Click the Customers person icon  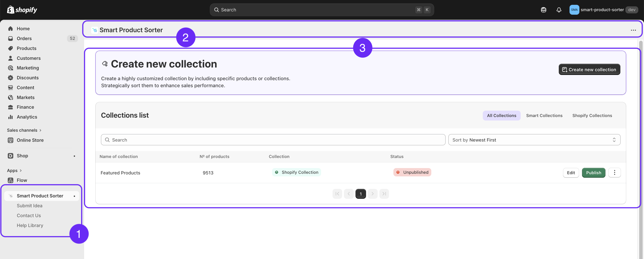click(11, 58)
